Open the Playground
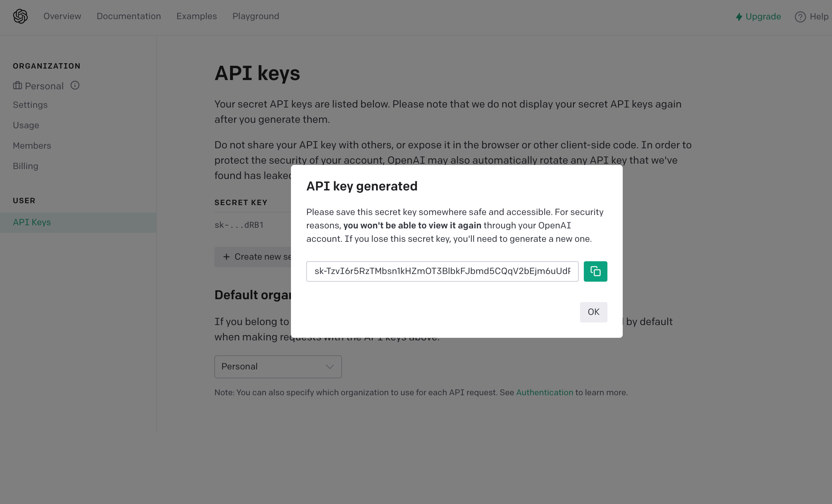 (256, 16)
